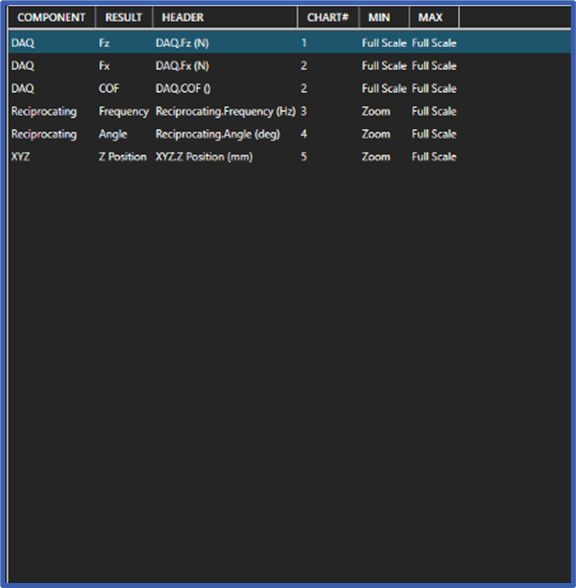Click chart number 2 in Fx row

pyautogui.click(x=304, y=66)
